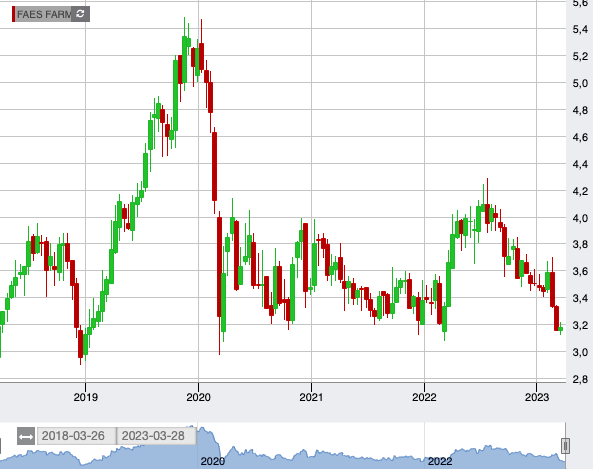Click the red FAES FARM series color marker
597x470 pixels.
tap(14, 14)
